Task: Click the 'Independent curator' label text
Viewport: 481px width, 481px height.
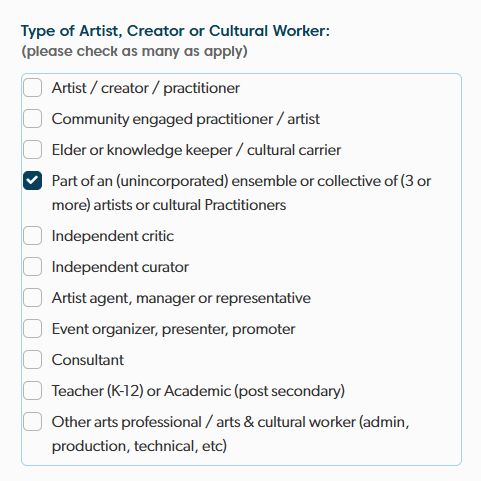Action: 120,267
